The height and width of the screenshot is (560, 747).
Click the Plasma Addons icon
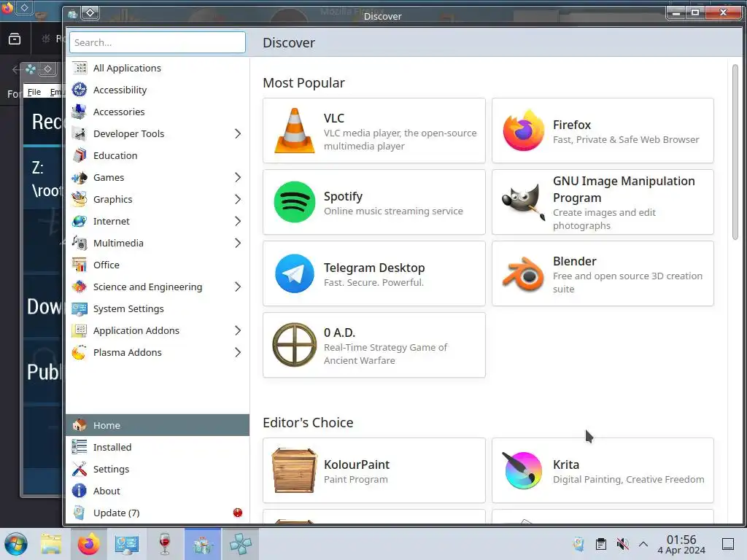(x=80, y=353)
